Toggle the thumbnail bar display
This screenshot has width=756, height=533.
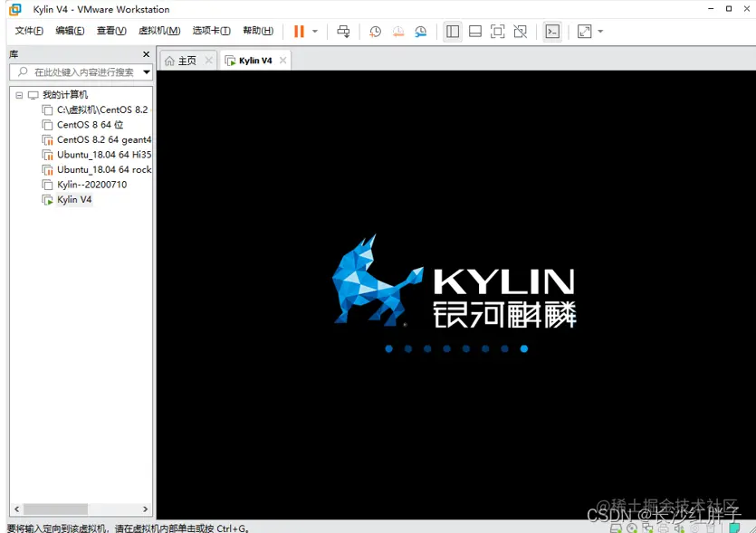point(474,31)
